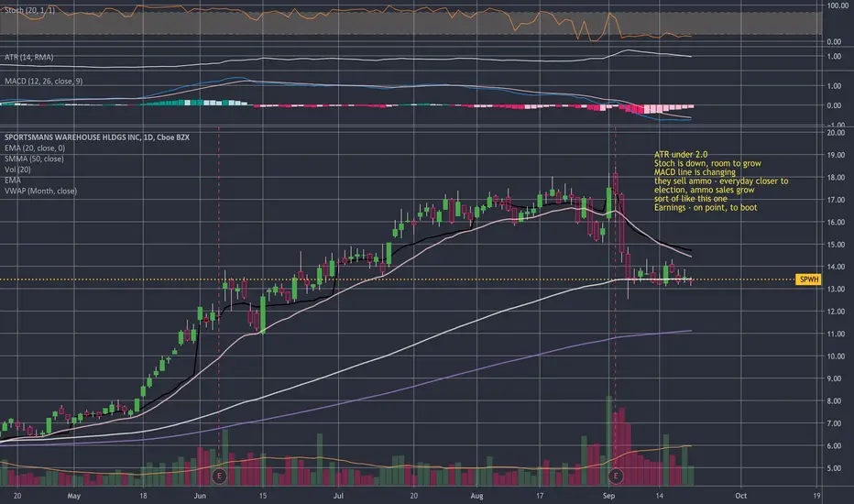The height and width of the screenshot is (504, 854).
Task: Click the Sportsmans Warehouse Hldgs Inc title
Action: click(97, 137)
